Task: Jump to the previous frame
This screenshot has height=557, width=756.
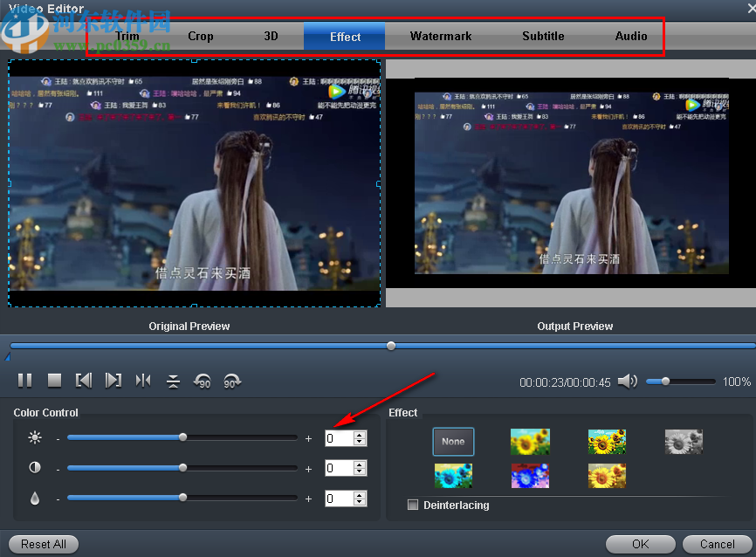Action: 84,380
